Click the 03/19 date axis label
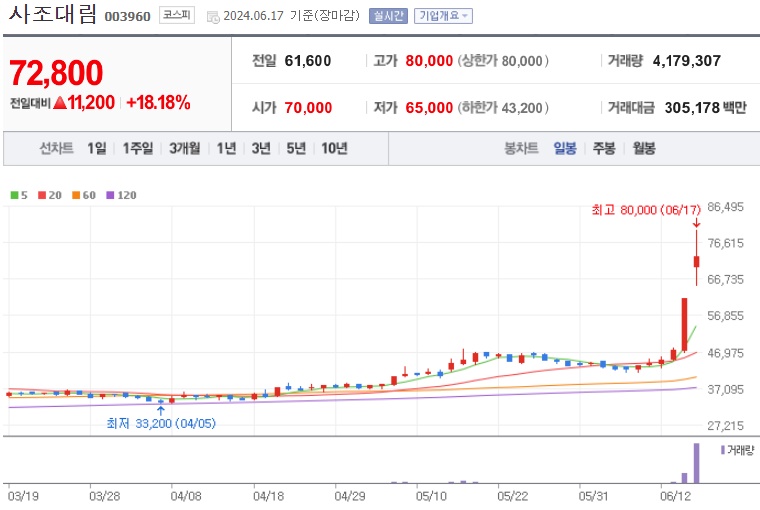Screen dimensions: 760x510 click(x=23, y=496)
